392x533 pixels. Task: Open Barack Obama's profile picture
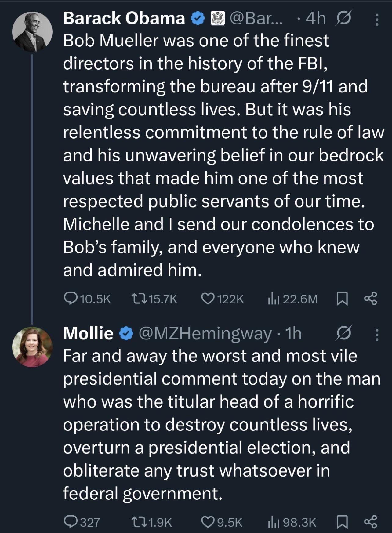click(x=32, y=32)
